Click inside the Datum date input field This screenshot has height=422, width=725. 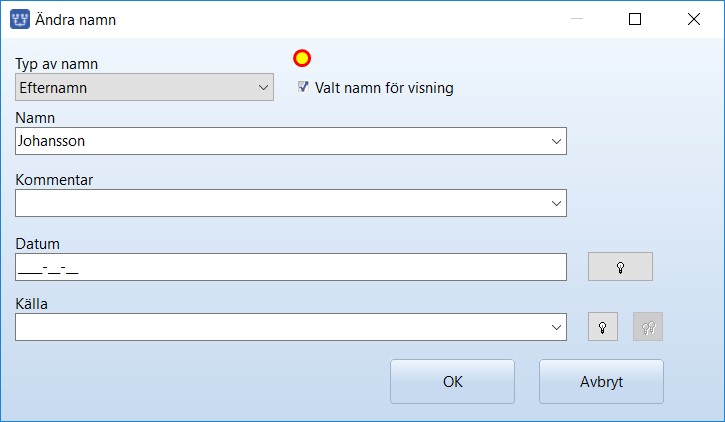(291, 267)
